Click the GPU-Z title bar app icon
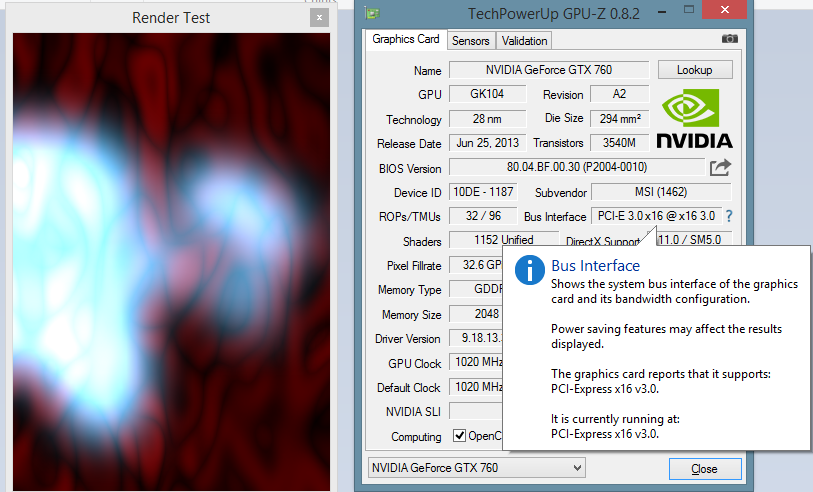813x492 pixels. [x=372, y=13]
